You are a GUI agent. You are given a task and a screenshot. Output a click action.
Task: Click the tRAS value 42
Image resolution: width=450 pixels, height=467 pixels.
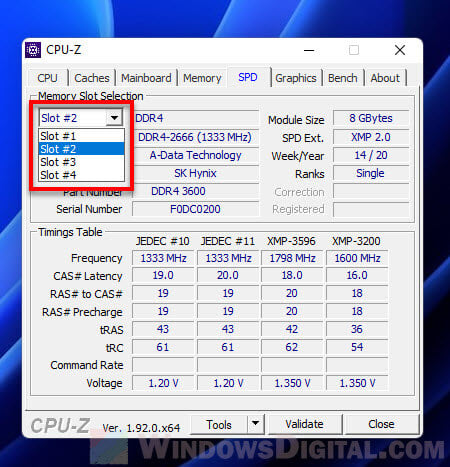point(292,329)
